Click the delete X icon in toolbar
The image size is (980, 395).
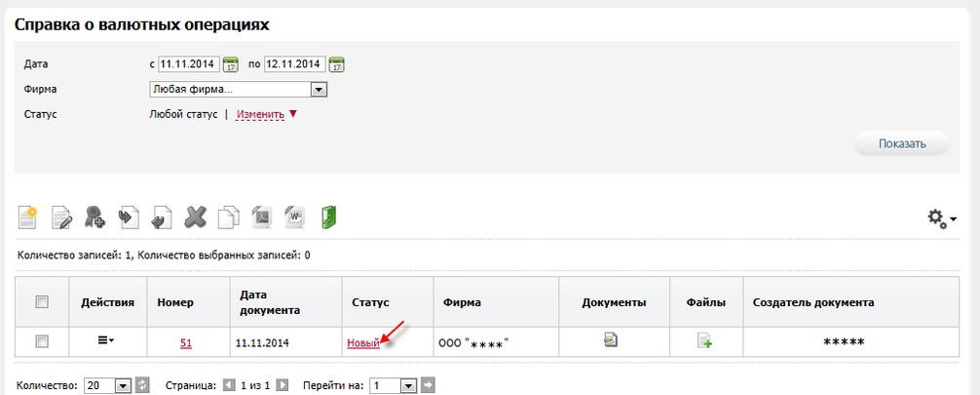pos(195,217)
